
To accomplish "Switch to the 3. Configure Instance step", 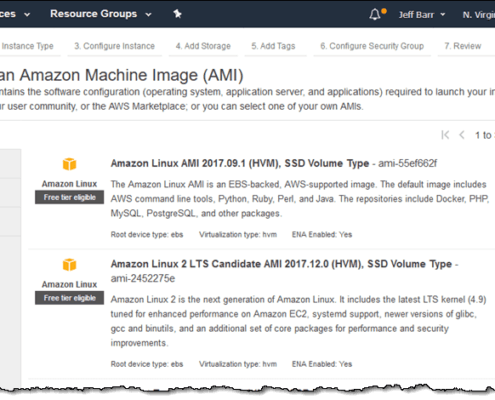I will pyautogui.click(x=114, y=46).
